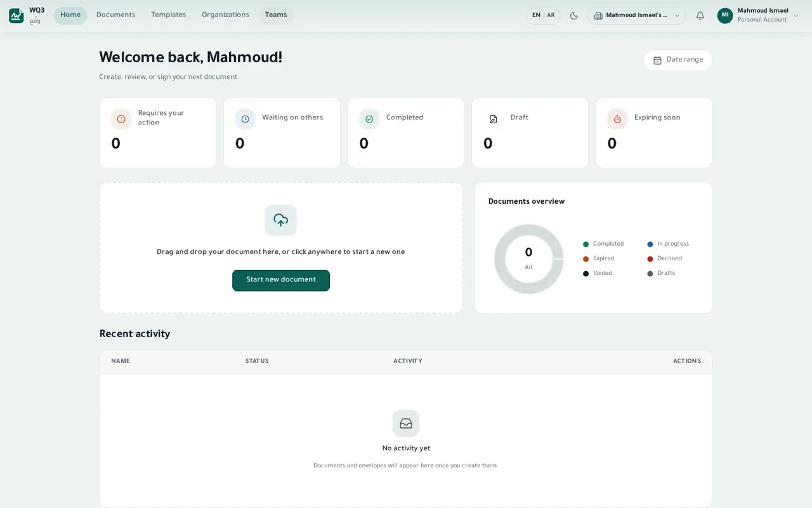The height and width of the screenshot is (508, 812).
Task: Click the calendar icon in Date range
Action: [657, 60]
